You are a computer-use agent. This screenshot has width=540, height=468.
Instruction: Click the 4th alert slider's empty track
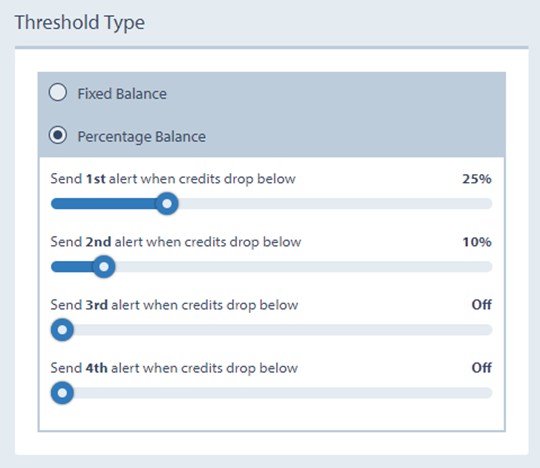[283, 393]
